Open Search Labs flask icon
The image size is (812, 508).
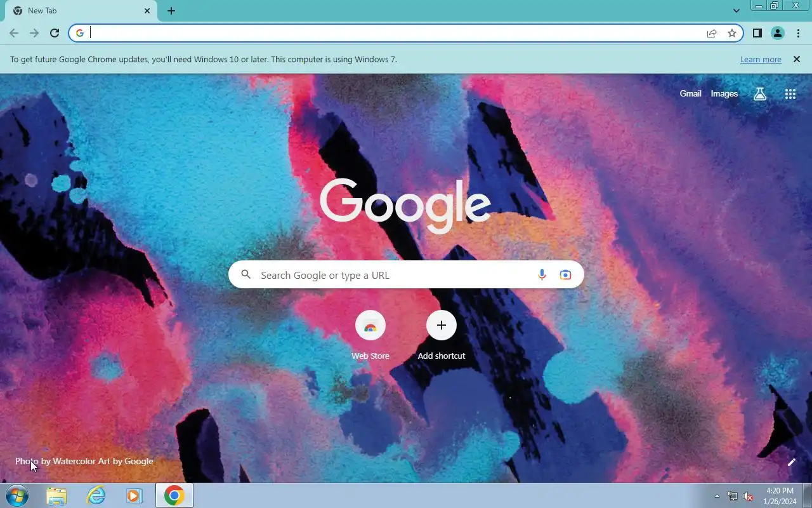click(760, 94)
